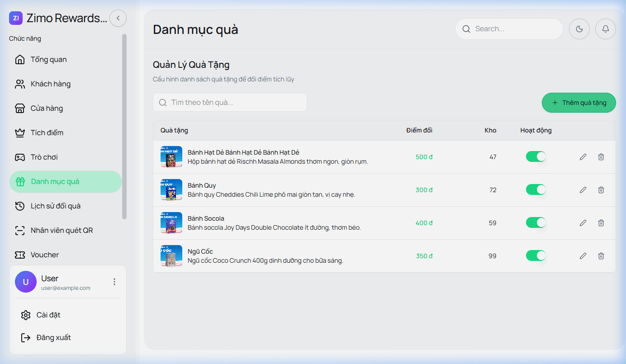Click Thêm quà tặng button
Viewport: 626px width, 364px height.
(579, 103)
